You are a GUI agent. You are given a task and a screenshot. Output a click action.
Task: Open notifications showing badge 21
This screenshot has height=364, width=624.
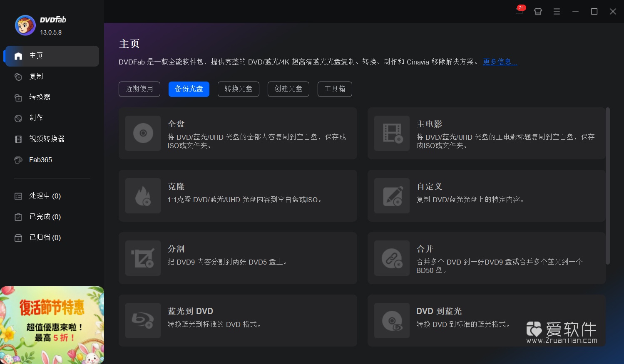point(519,11)
